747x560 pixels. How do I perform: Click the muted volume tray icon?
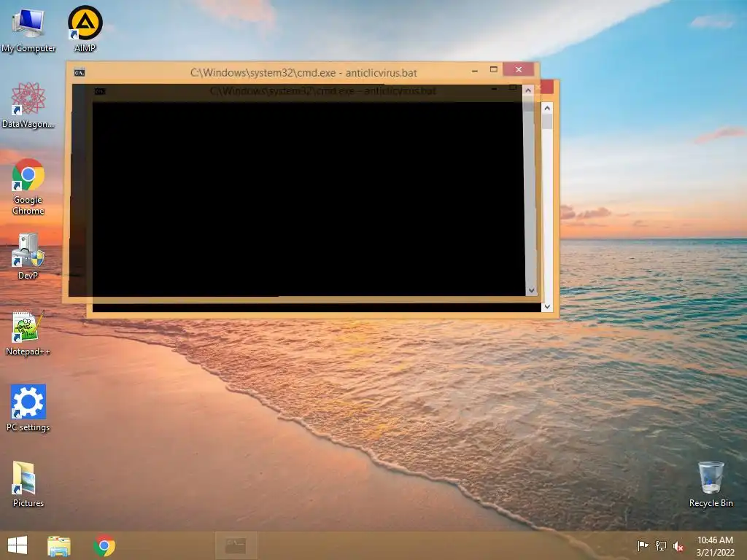coord(678,545)
